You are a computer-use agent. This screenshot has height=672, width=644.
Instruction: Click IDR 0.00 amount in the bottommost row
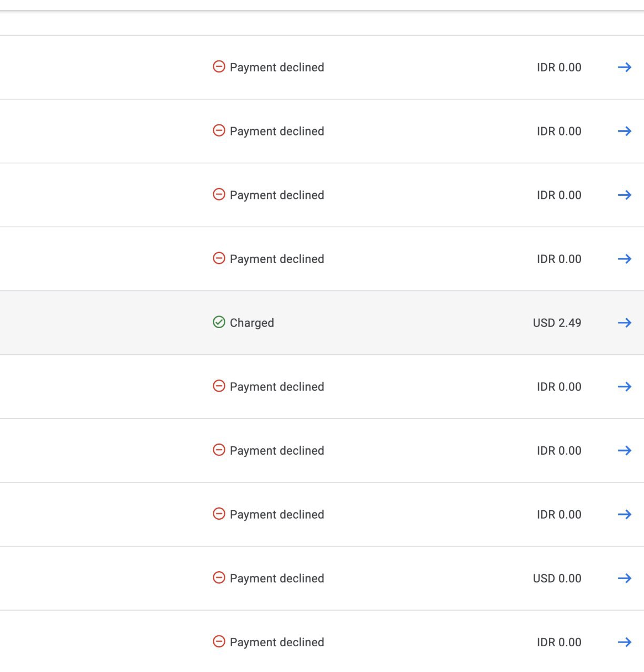pos(559,643)
